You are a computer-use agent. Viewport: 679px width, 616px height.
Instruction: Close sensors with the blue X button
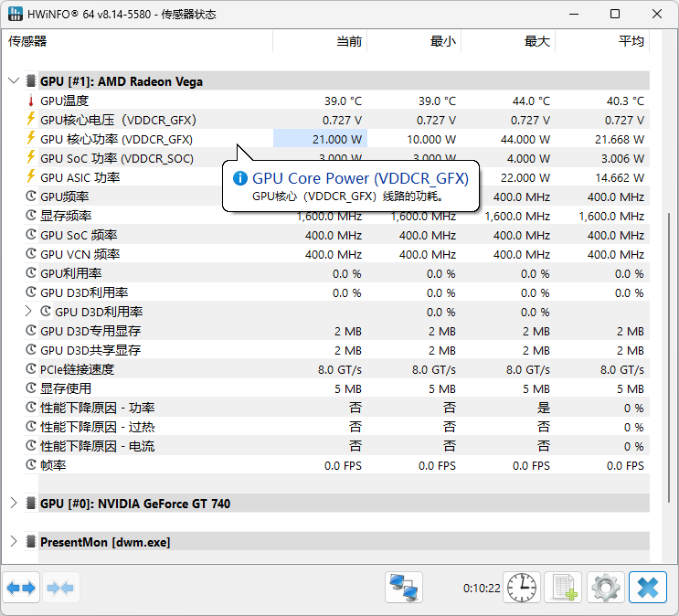[648, 588]
